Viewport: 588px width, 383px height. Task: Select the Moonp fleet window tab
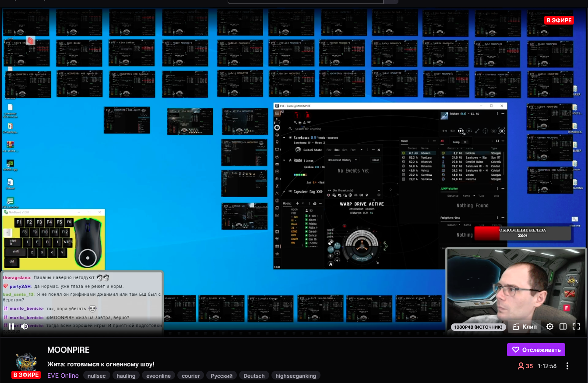point(287,203)
